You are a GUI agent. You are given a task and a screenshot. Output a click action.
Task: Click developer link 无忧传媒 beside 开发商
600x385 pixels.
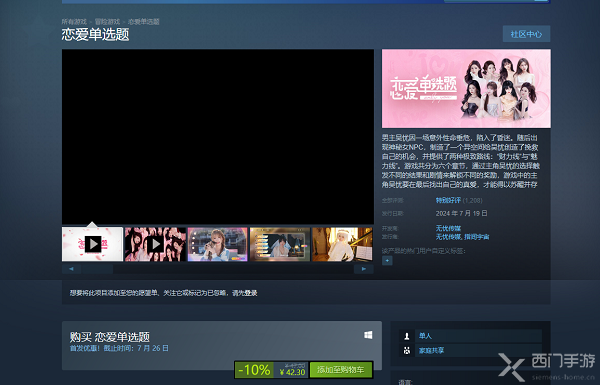448,228
